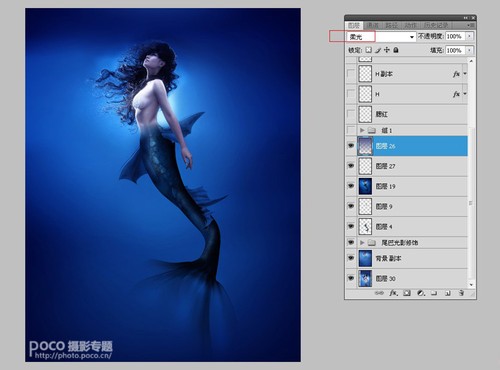The image size is (500, 370).
Task: Create a new layer via the bottom icon
Action: click(x=448, y=293)
